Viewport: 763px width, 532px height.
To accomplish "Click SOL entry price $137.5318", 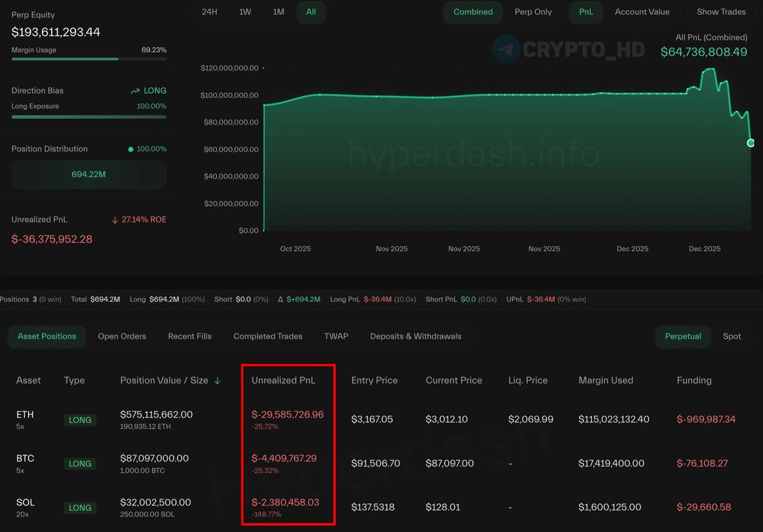I will (x=373, y=507).
